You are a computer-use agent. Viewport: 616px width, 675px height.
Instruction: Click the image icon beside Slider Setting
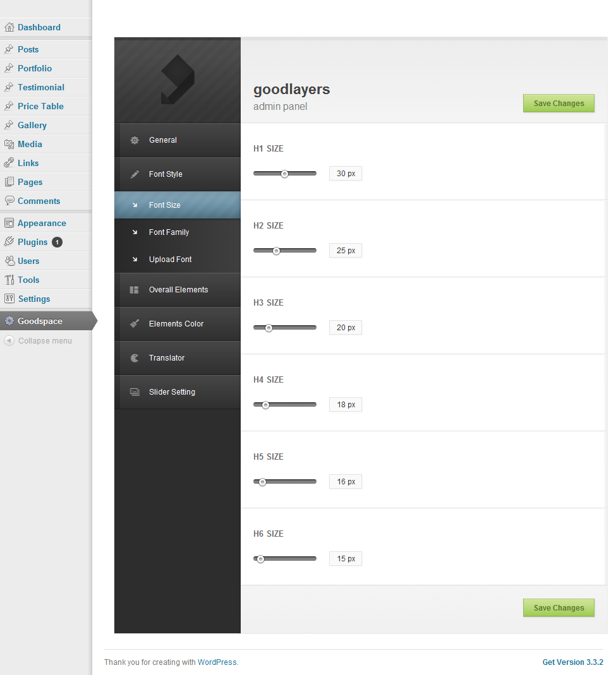[x=135, y=391]
